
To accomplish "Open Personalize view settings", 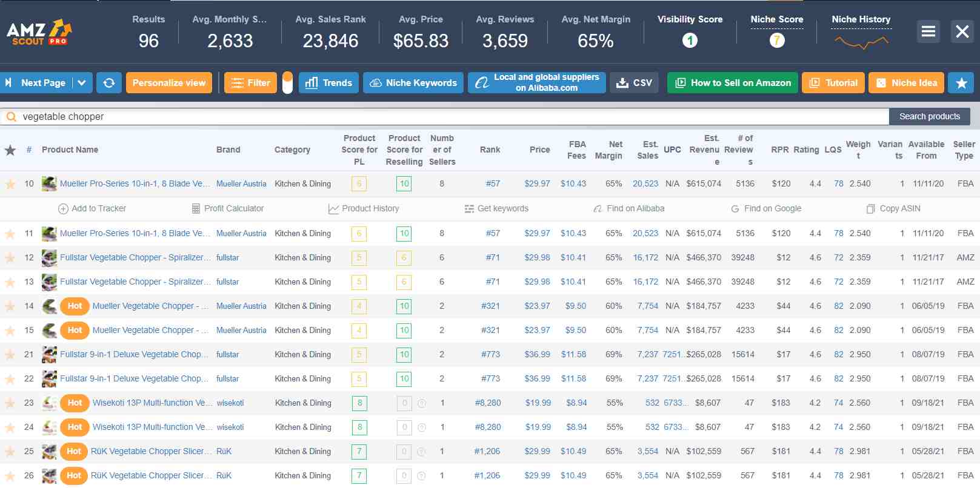I will (x=169, y=83).
